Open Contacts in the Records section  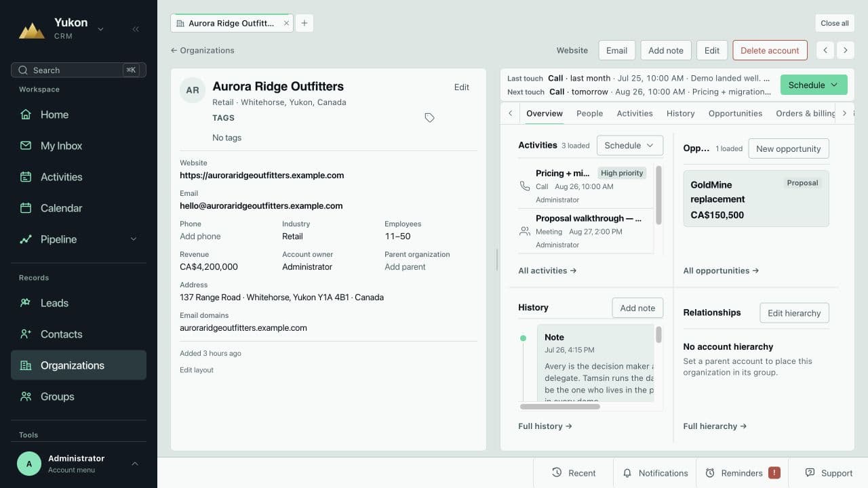point(79,334)
